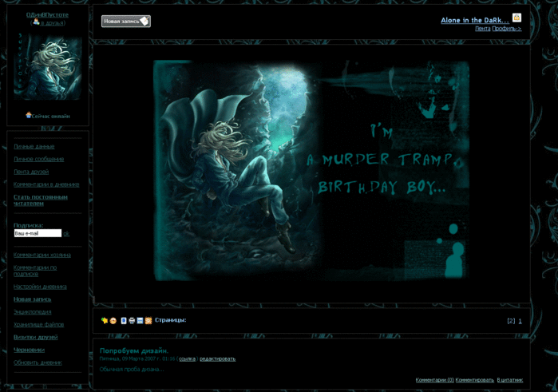Click the 'ok' link next to e-mail field
This screenshot has width=558, height=392.
click(66, 234)
